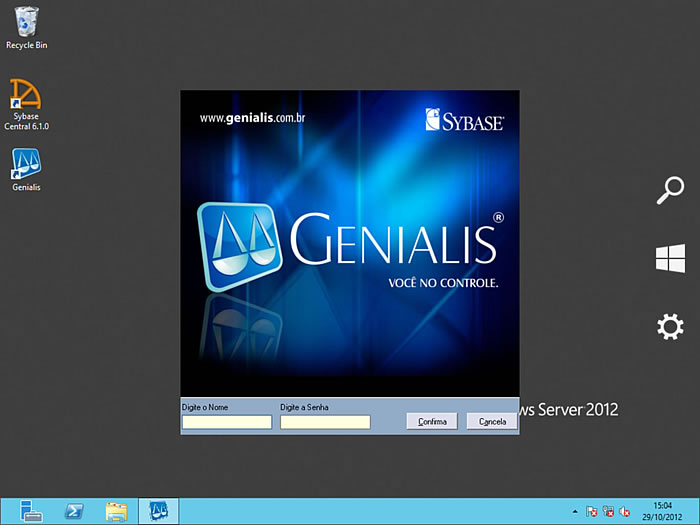Select the Sybase Central 6.1.0 shortcut

26,104
